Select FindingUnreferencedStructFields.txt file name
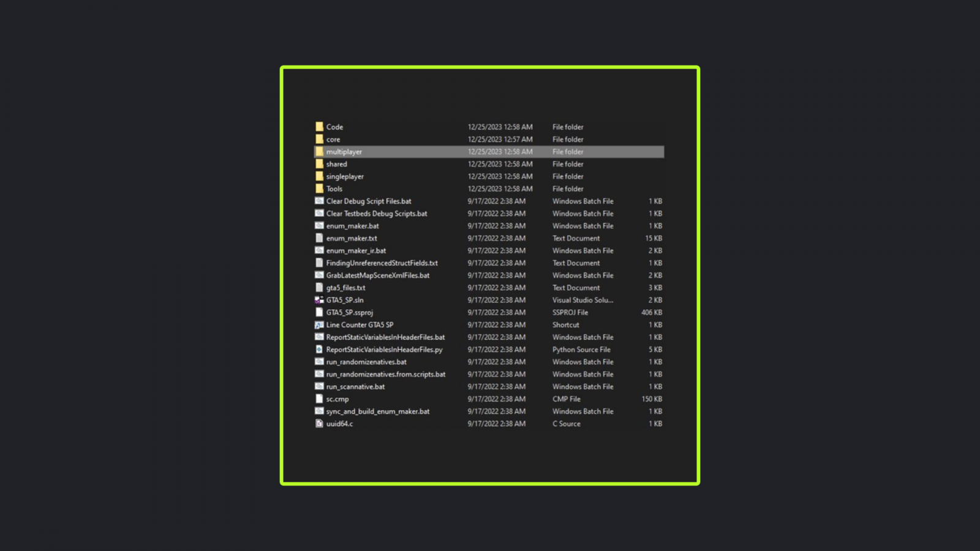Screen dimensions: 980x551 382,263
